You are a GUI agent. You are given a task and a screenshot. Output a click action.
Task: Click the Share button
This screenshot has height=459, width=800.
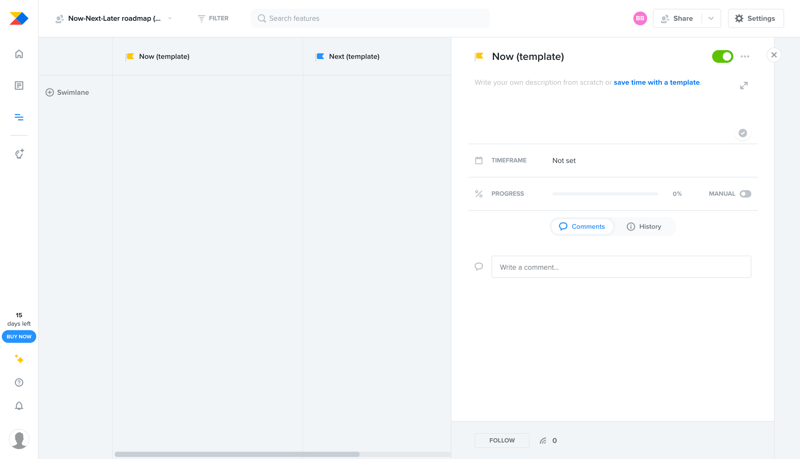pyautogui.click(x=677, y=18)
